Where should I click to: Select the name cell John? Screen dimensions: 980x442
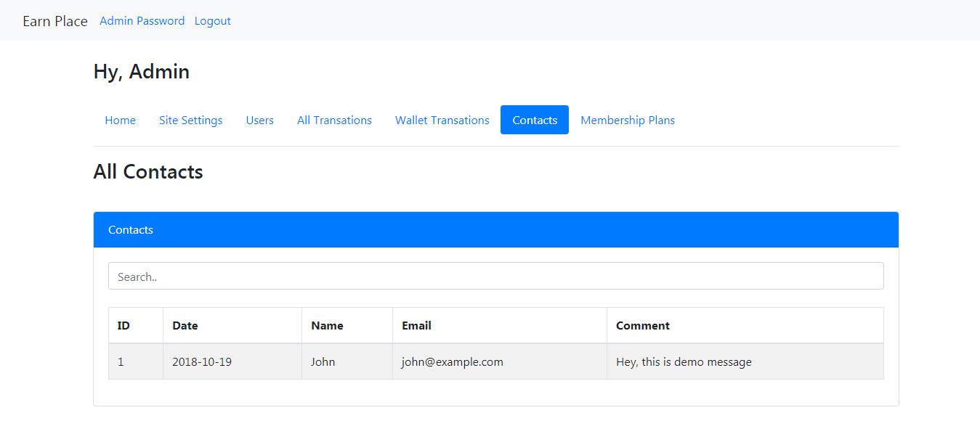point(347,361)
